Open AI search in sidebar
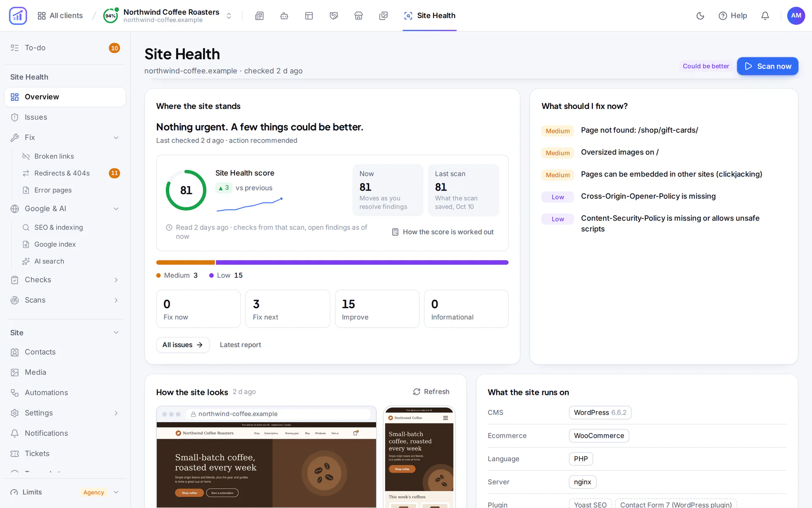This screenshot has width=812, height=508. 71,261
